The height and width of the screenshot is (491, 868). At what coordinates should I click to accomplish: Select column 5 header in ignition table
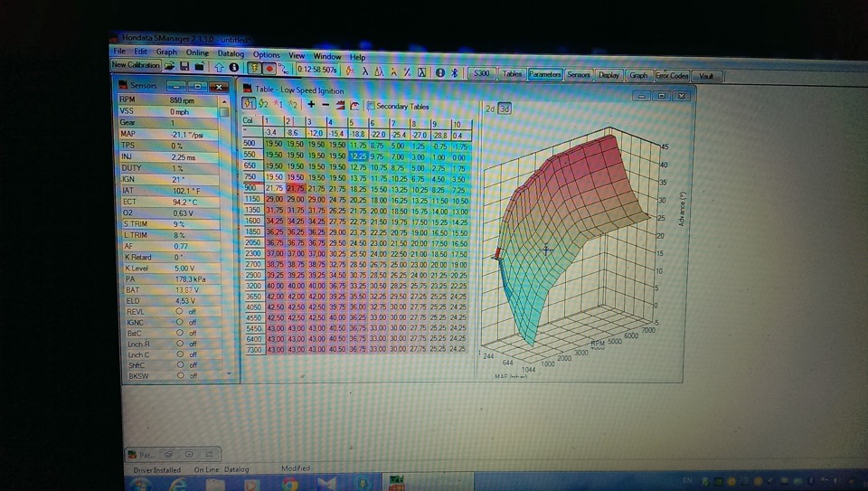[x=358, y=123]
